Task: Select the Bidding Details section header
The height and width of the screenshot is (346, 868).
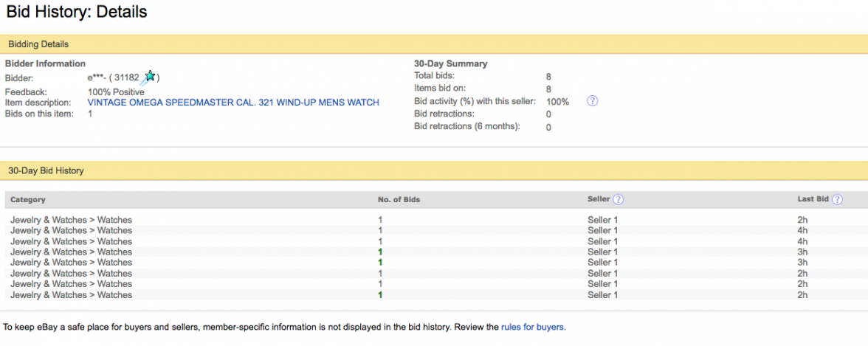Action: (38, 44)
